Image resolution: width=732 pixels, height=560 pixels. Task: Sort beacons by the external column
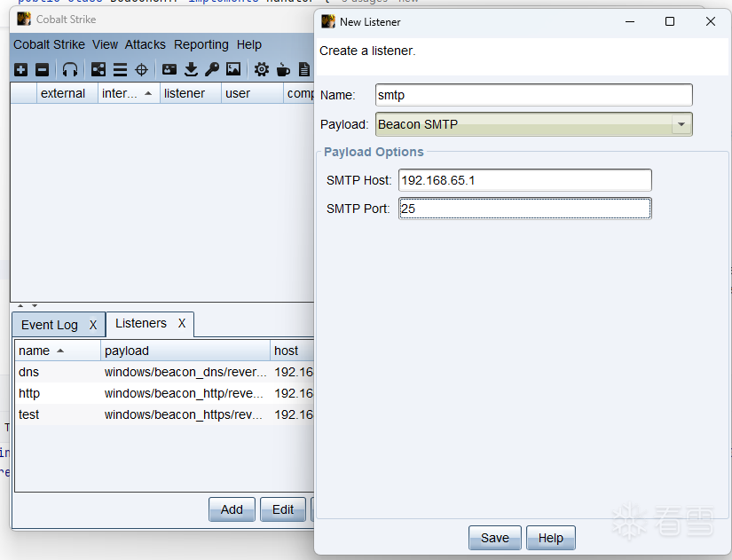click(x=67, y=93)
